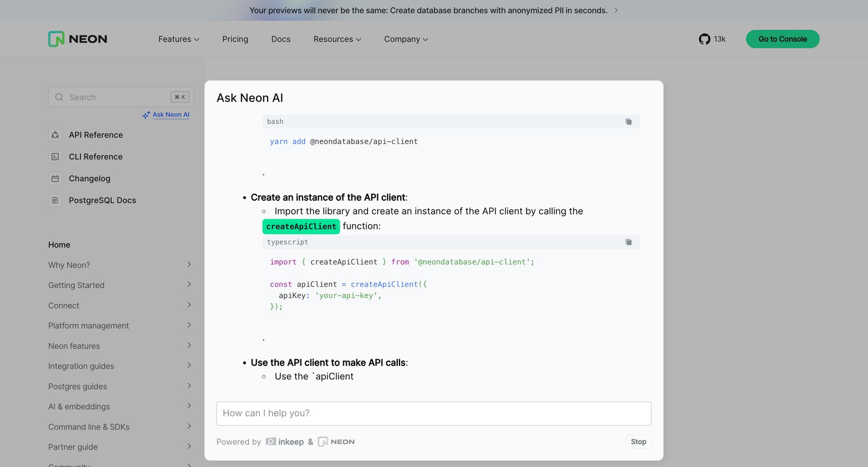Go to CLI Reference
The image size is (868, 467).
tap(96, 157)
